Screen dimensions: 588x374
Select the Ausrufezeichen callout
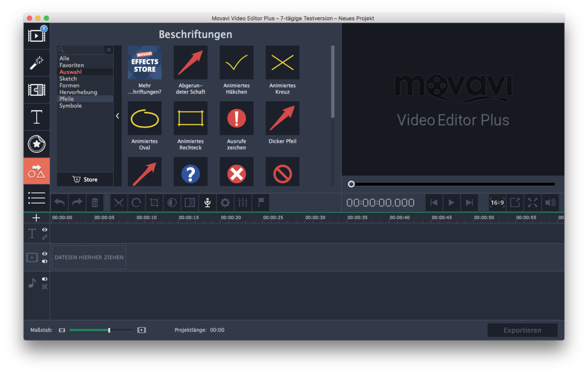click(237, 118)
